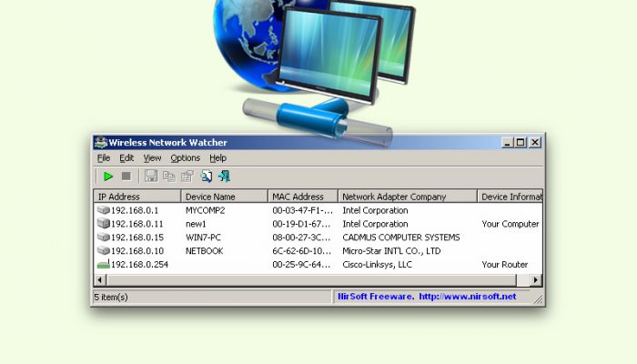Click Cisco-Linksys, LLC cell

(377, 265)
